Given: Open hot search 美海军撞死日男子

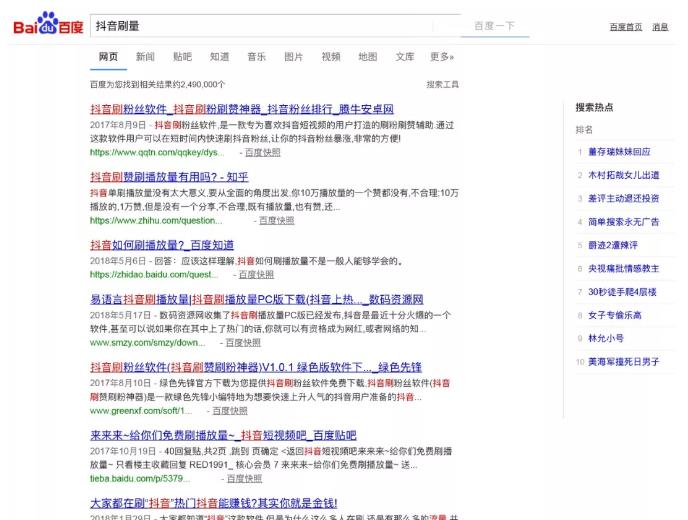Looking at the screenshot, I should click(624, 362).
